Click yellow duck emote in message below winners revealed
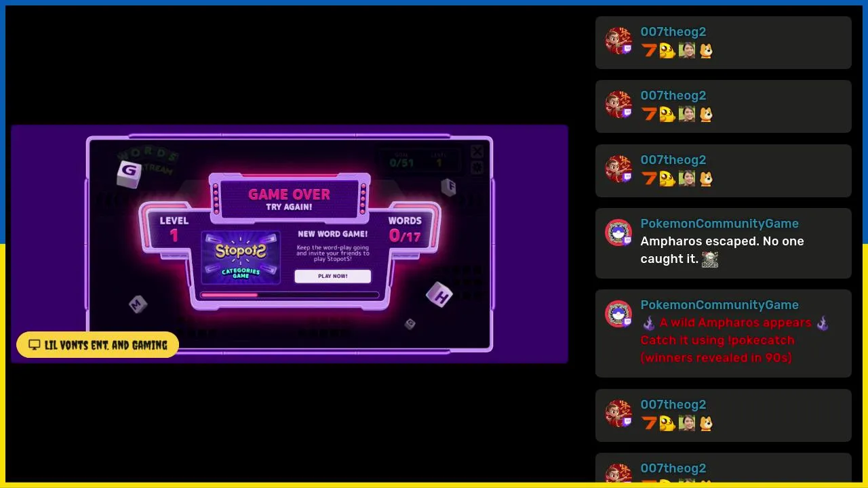Screen dimensions: 868x488 pyautogui.click(x=667, y=424)
